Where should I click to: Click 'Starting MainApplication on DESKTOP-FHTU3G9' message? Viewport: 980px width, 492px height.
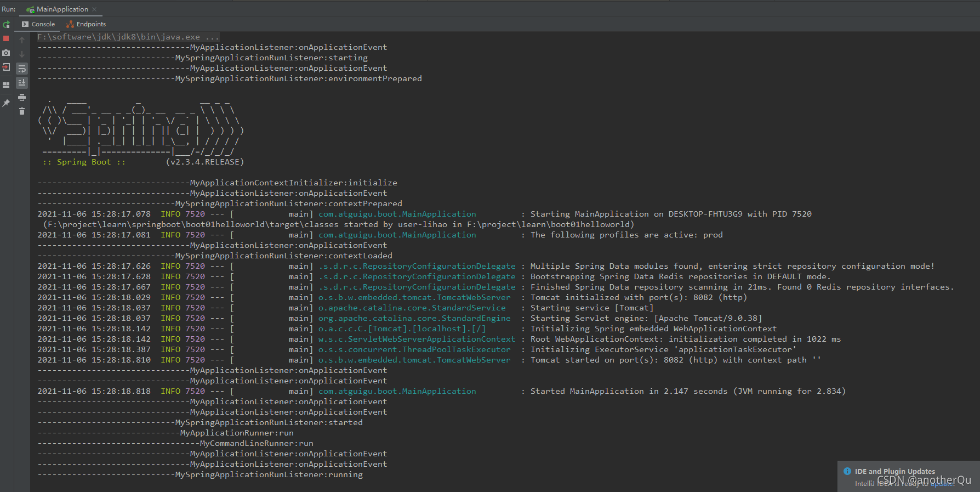pyautogui.click(x=671, y=214)
